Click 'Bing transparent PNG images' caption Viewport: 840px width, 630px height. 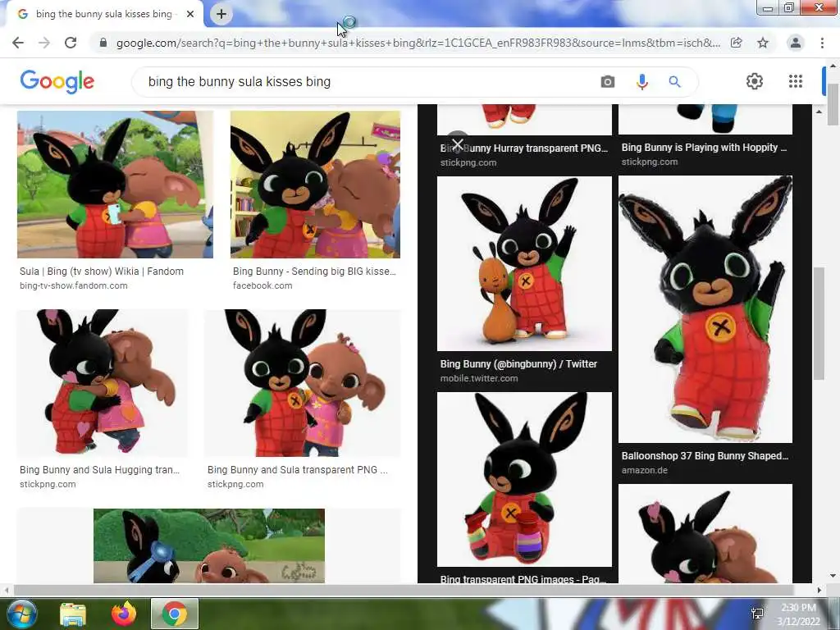[x=523, y=578]
